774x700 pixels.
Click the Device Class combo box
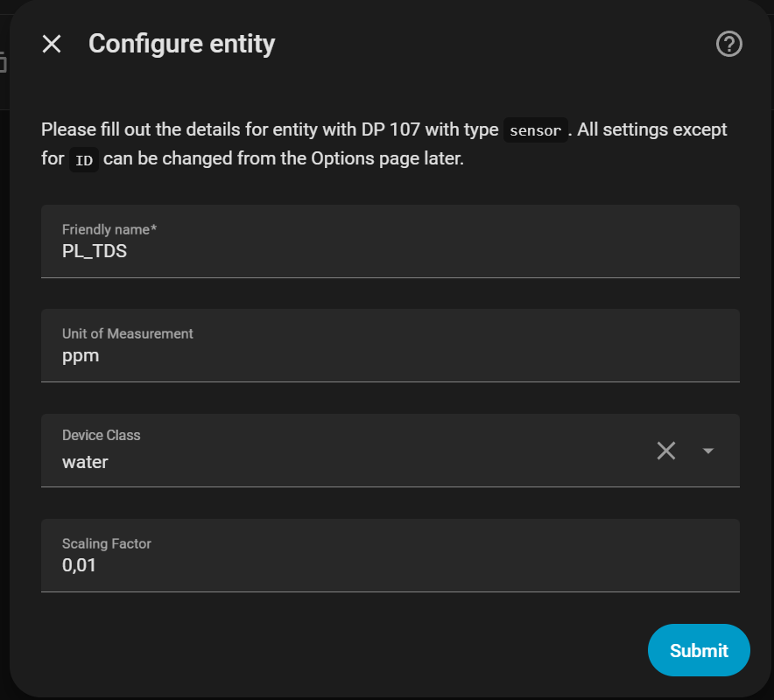tap(350, 451)
